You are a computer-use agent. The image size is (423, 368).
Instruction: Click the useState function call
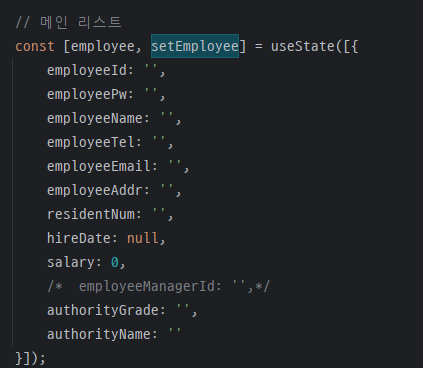[303, 46]
